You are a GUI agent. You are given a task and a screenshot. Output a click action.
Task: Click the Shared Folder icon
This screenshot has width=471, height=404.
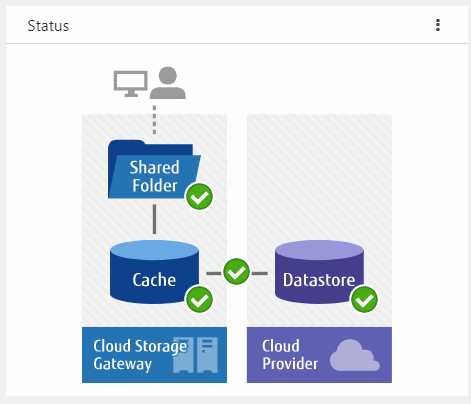(x=154, y=169)
